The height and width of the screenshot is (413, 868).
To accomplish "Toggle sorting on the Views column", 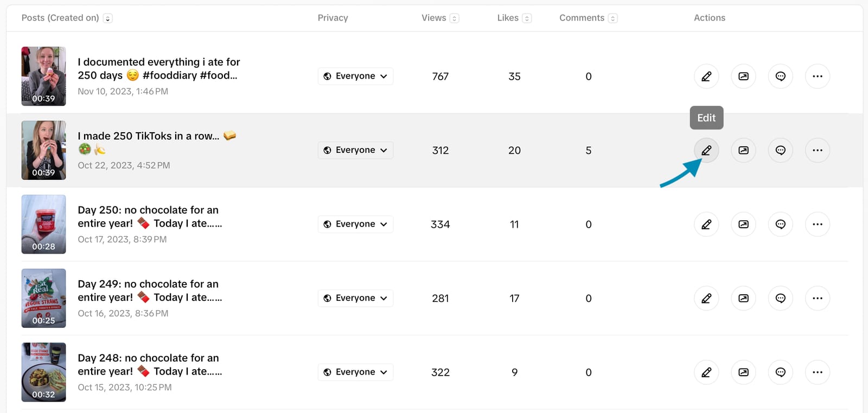I will pyautogui.click(x=454, y=18).
